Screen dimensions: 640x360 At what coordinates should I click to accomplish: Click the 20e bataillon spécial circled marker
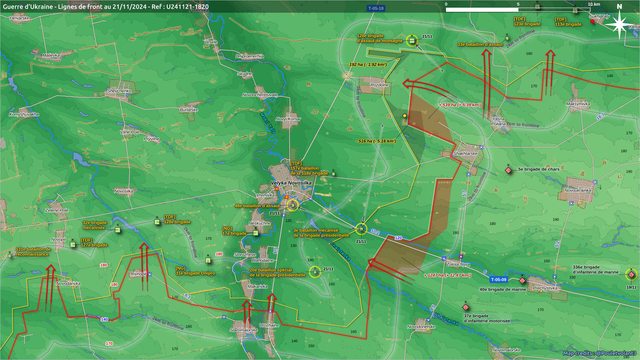click(314, 272)
